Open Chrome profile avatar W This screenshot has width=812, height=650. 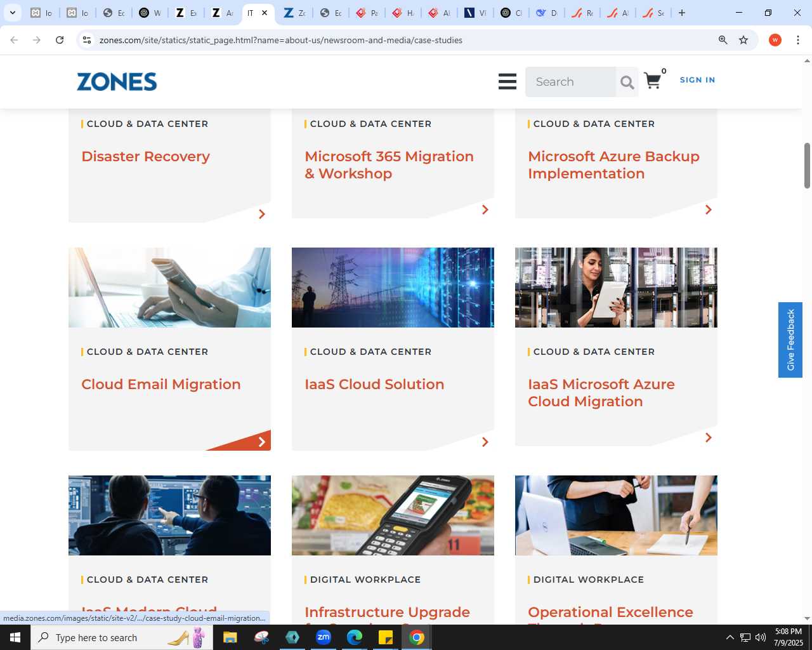point(775,40)
